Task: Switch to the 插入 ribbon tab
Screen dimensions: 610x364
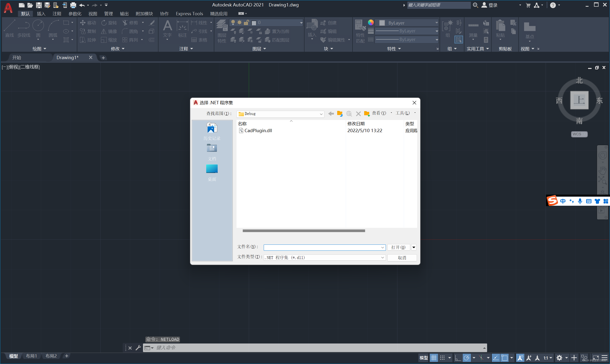Action: click(41, 14)
